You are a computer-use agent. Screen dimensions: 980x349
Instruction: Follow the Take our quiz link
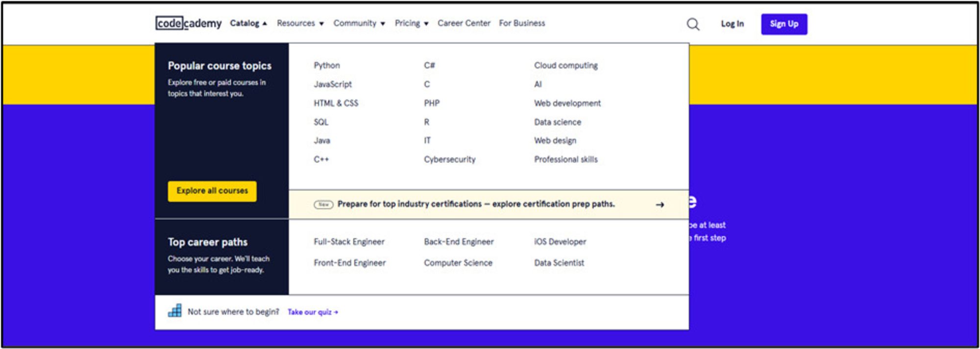(x=312, y=312)
